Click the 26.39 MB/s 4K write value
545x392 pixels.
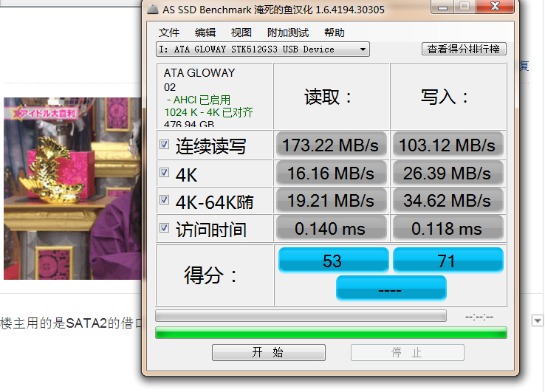point(448,173)
